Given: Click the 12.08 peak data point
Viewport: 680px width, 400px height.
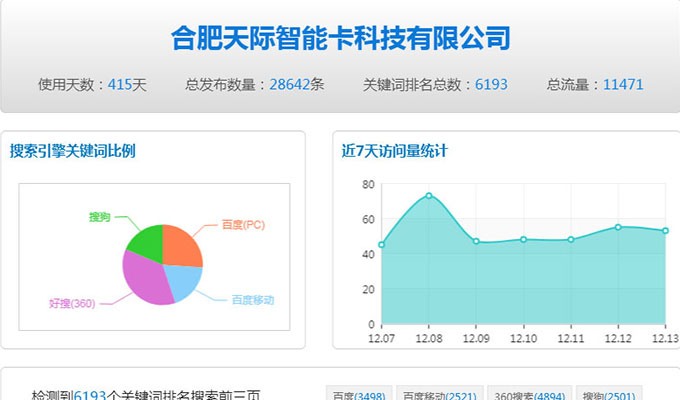Looking at the screenshot, I should tap(429, 195).
